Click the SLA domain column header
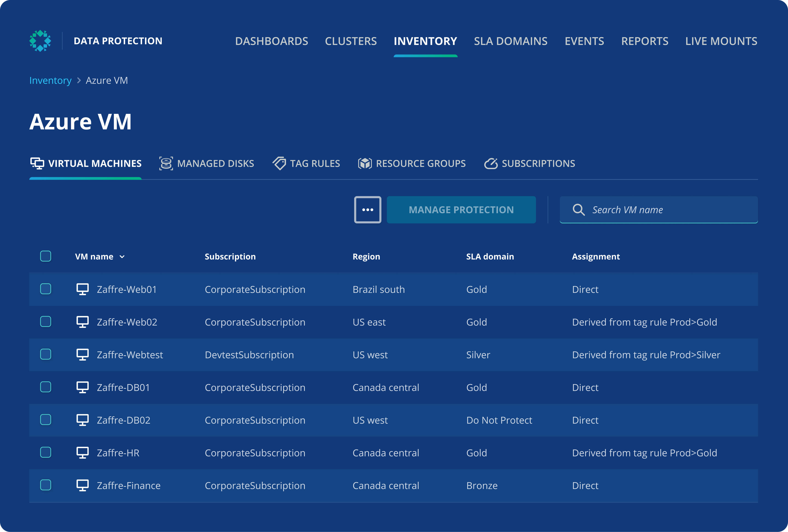The height and width of the screenshot is (532, 788). click(490, 257)
